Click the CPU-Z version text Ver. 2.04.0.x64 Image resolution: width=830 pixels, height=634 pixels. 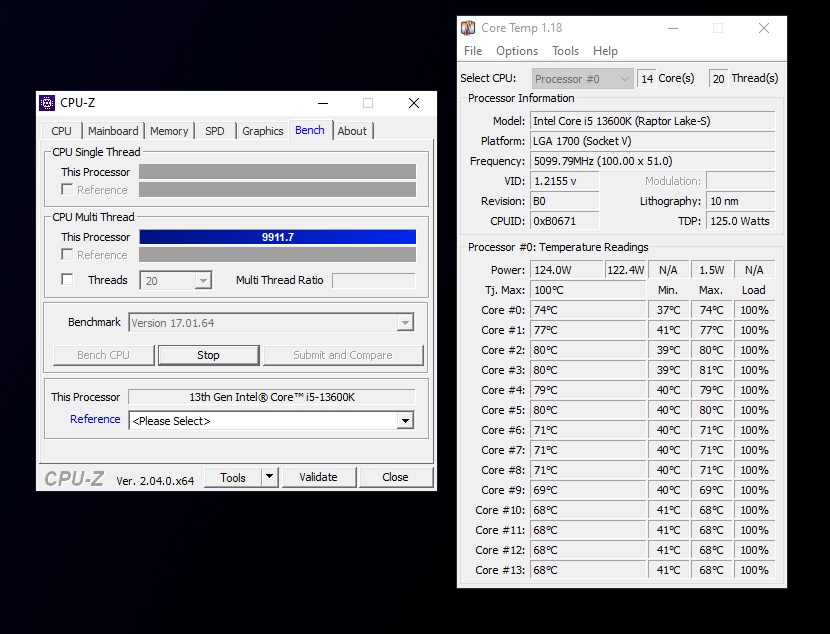155,481
